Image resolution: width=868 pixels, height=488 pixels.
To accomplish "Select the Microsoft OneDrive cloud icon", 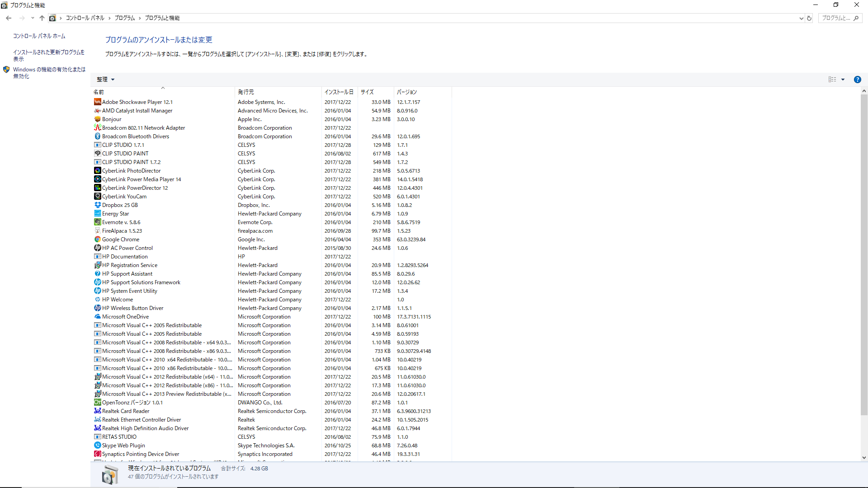I will click(x=97, y=317).
